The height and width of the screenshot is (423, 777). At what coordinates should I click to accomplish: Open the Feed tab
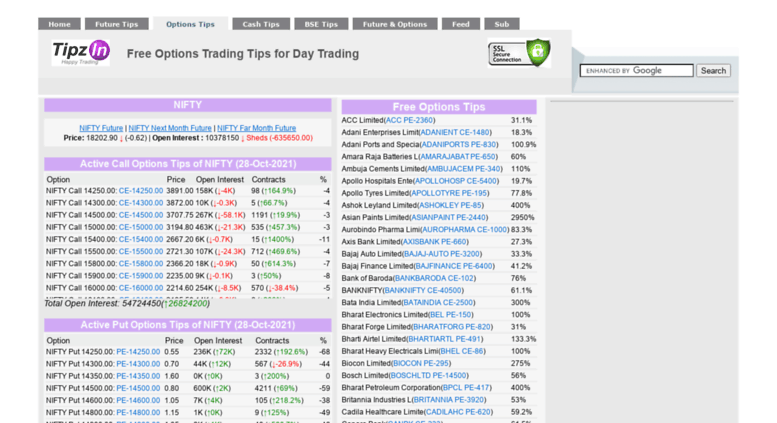[460, 24]
